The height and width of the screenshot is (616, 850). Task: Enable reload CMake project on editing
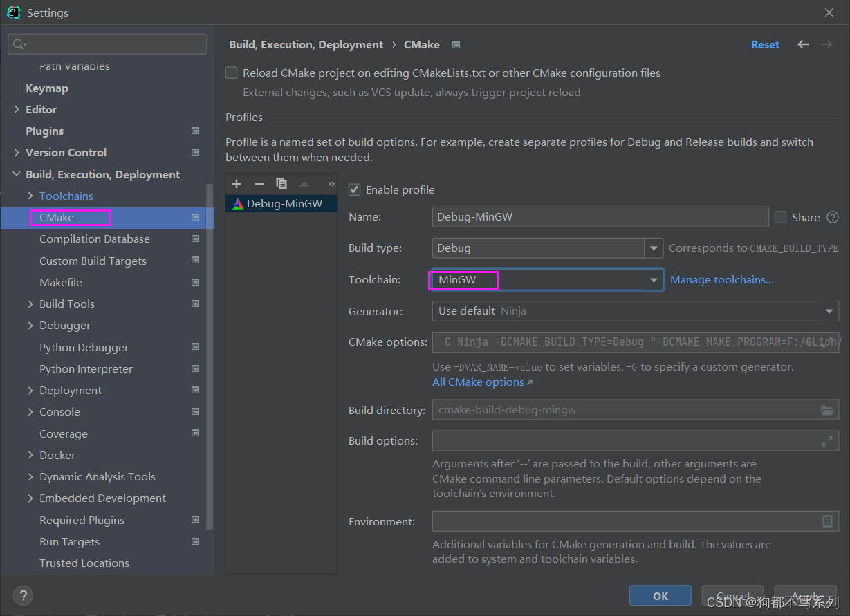[232, 73]
